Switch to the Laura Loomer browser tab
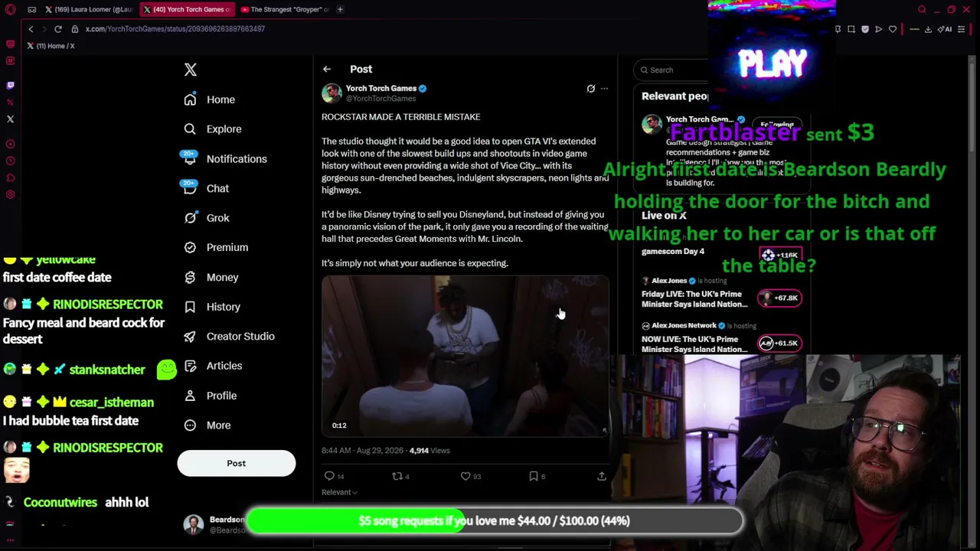Viewport: 980px width, 551px height. pyautogui.click(x=88, y=9)
